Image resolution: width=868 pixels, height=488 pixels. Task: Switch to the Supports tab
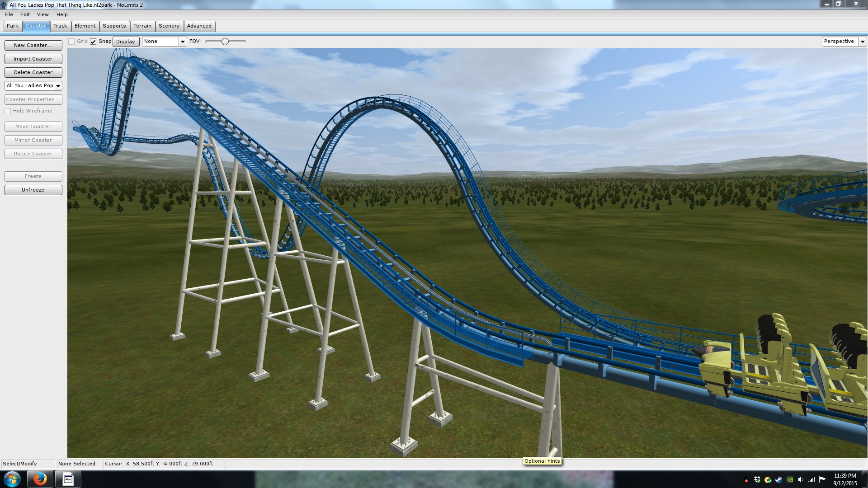pyautogui.click(x=114, y=26)
